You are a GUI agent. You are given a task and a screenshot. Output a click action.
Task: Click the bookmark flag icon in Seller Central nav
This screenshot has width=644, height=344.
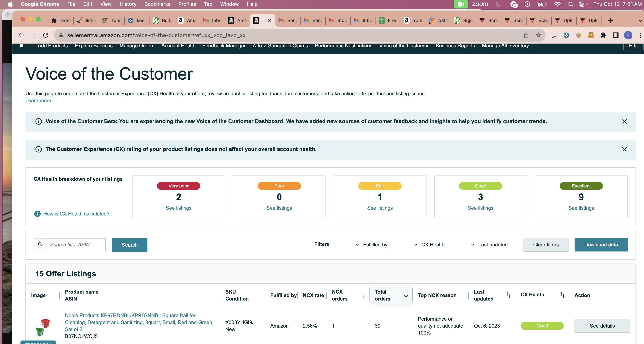click(x=22, y=46)
